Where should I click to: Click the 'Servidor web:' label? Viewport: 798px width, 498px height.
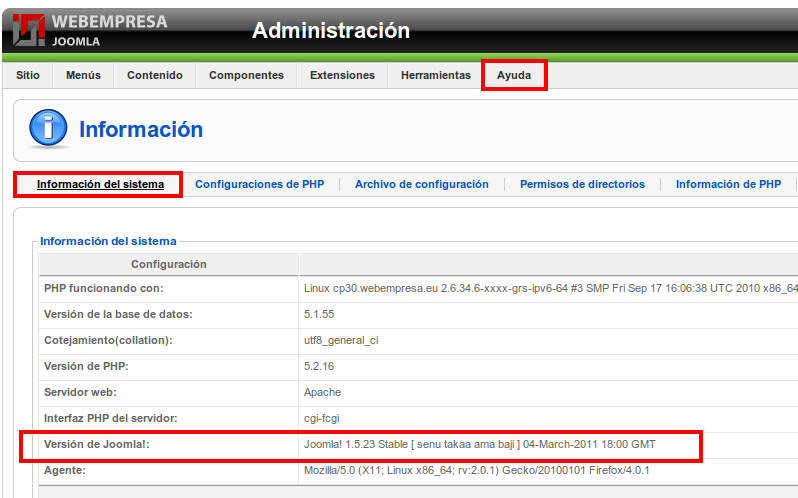click(x=80, y=392)
